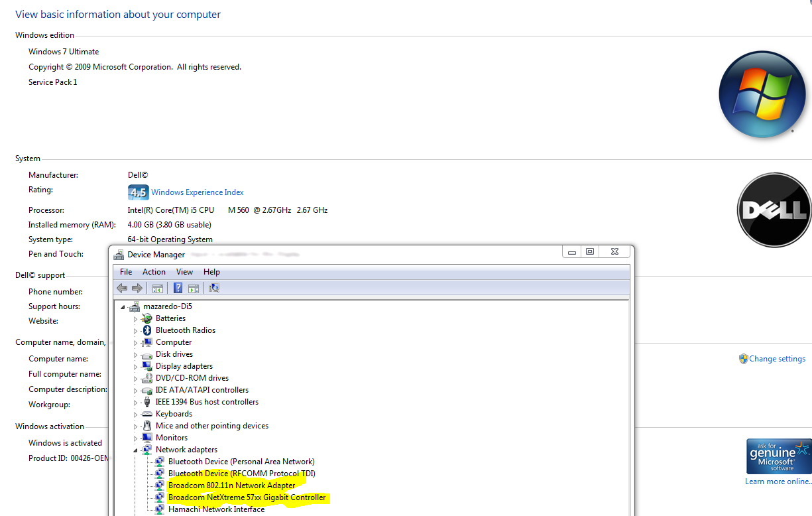The width and height of the screenshot is (812, 516).
Task: Click the Windows is activated text
Action: click(65, 443)
